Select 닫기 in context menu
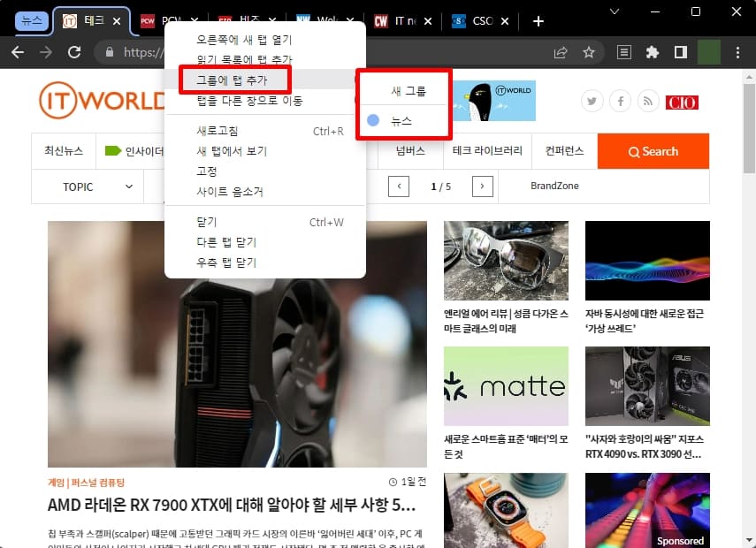 click(x=265, y=222)
